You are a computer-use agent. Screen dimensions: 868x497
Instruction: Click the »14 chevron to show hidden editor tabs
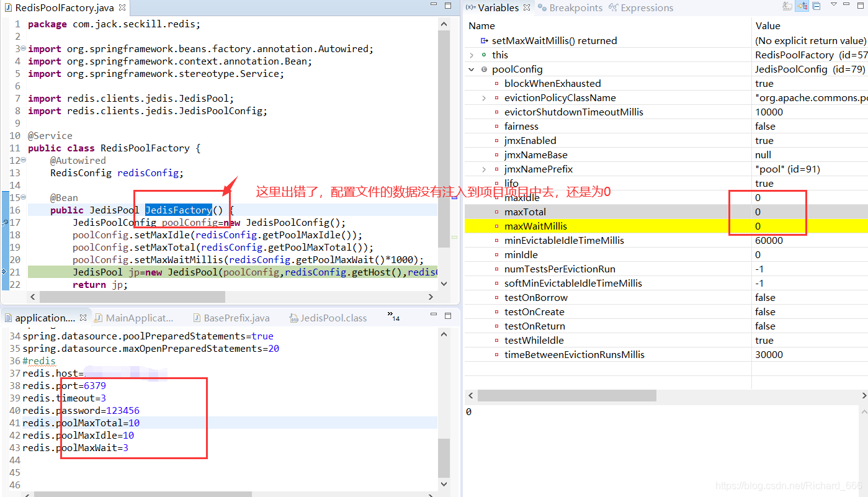tap(391, 316)
